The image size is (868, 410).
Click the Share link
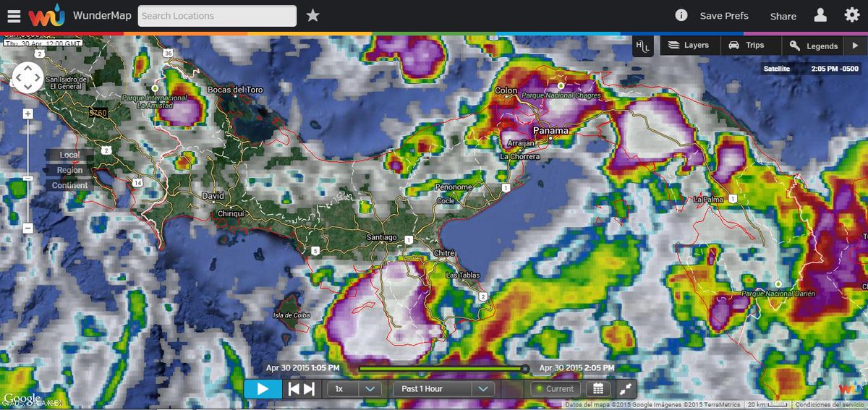[783, 16]
